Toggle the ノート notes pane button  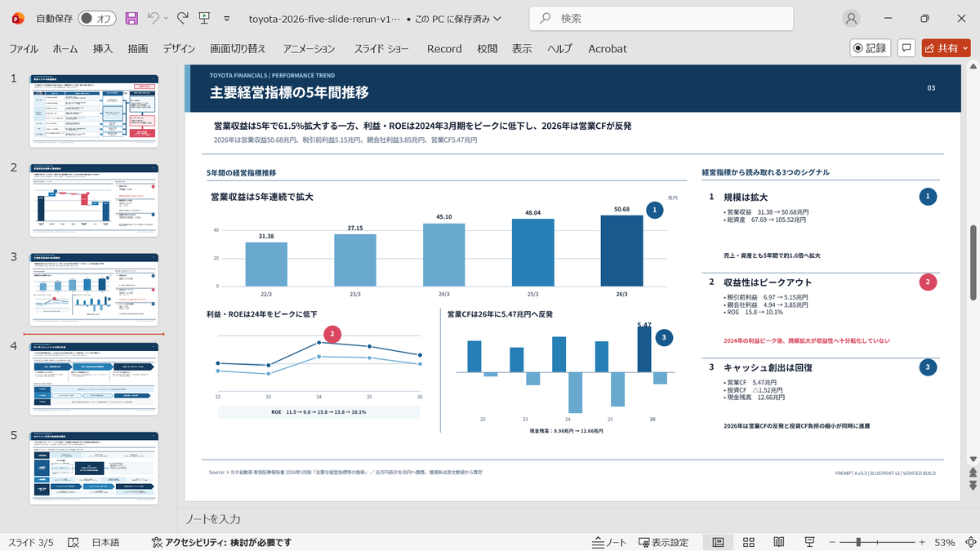pyautogui.click(x=609, y=543)
